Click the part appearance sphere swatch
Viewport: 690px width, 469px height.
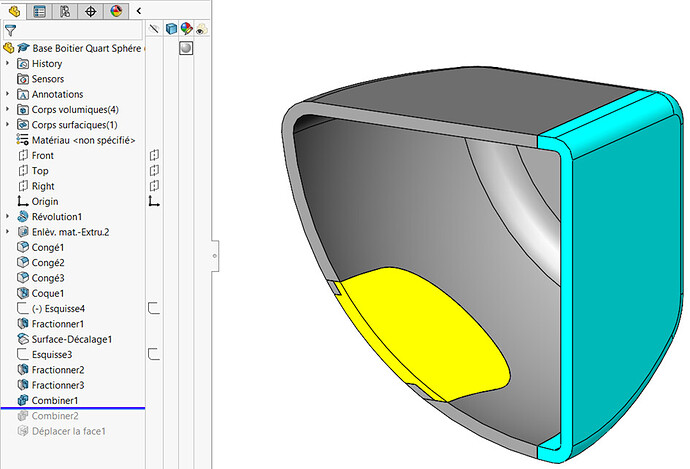coord(185,48)
